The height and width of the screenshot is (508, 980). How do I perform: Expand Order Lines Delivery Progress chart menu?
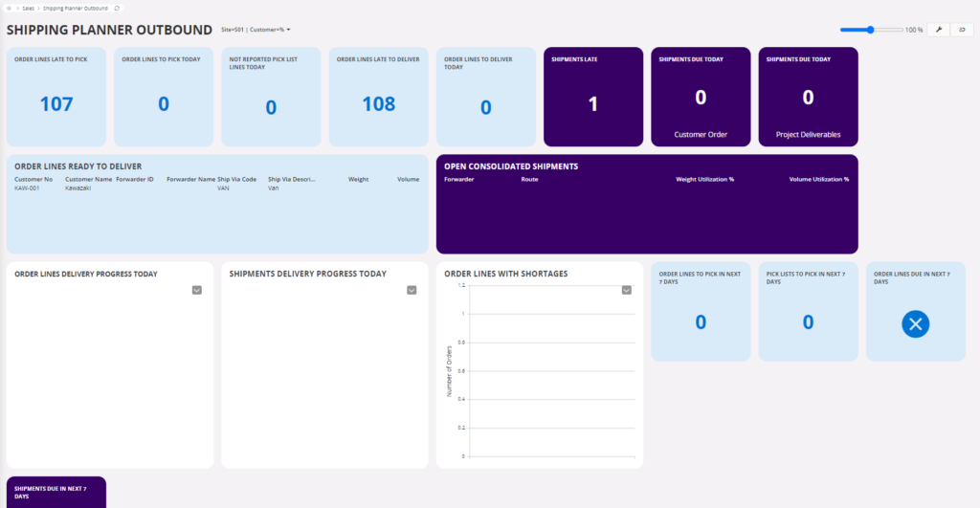click(x=197, y=290)
